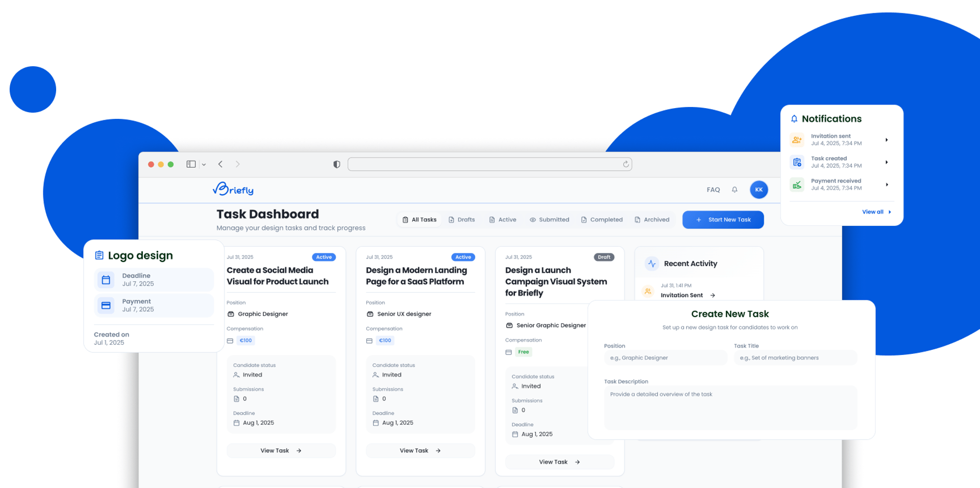Open Invitation Sent activity arrow

713,295
